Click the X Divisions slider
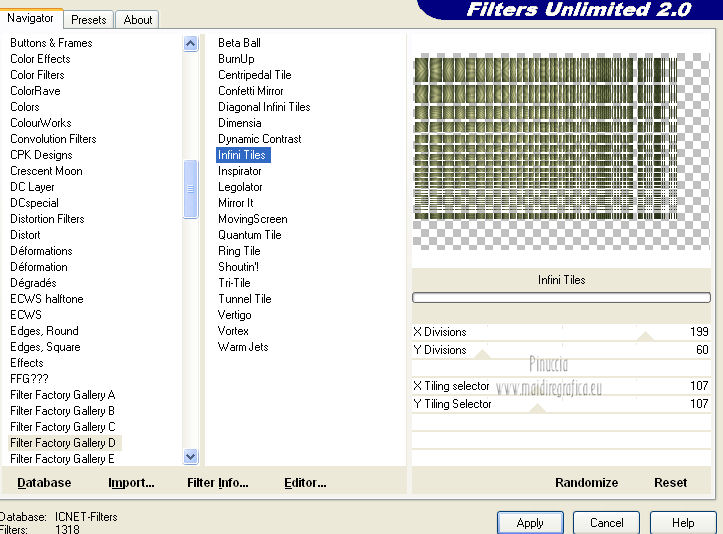The height and width of the screenshot is (534, 723). coord(561,332)
